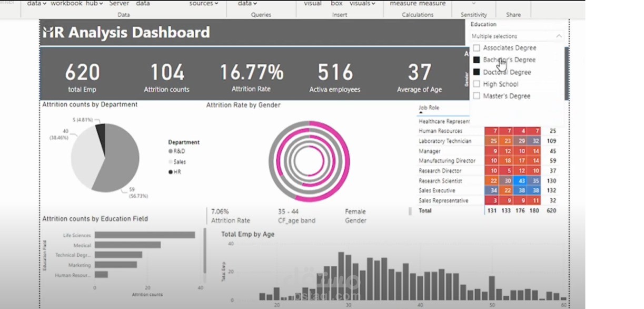The width and height of the screenshot is (644, 309).
Task: Uncheck the Doctoral Degree option
Action: tap(477, 72)
